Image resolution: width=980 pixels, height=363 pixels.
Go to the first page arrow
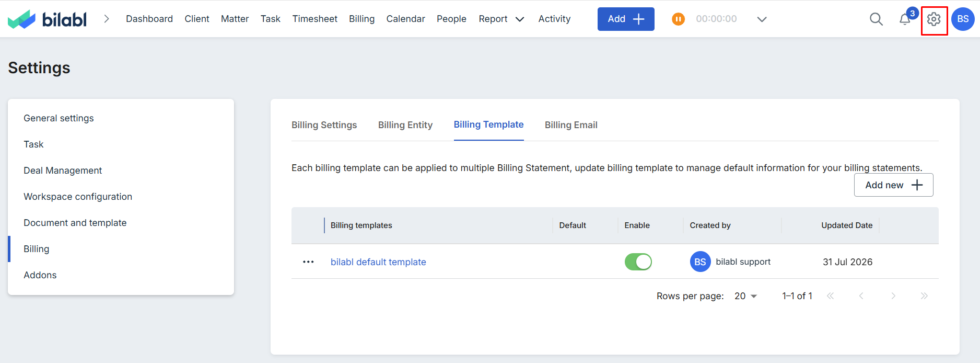coord(830,296)
